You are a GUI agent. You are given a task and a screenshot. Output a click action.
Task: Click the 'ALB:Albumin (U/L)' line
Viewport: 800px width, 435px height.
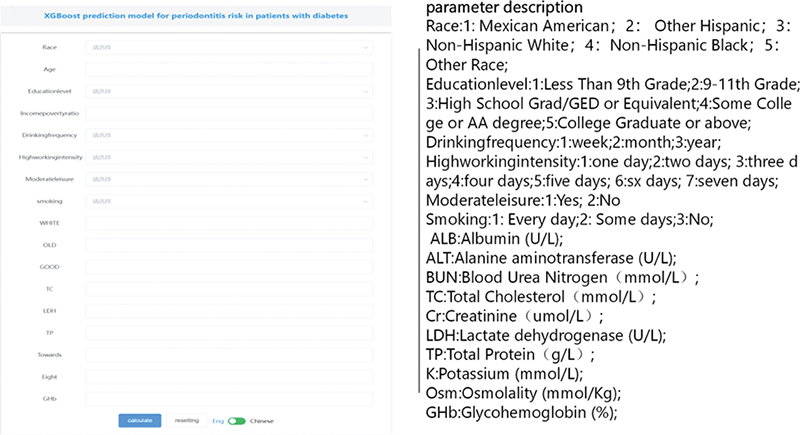(x=496, y=239)
